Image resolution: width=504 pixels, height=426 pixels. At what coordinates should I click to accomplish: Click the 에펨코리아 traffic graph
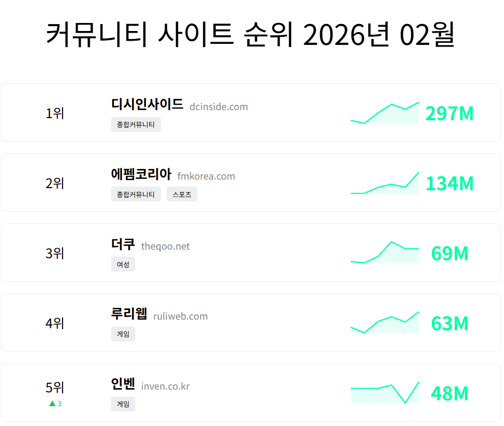coord(384,183)
